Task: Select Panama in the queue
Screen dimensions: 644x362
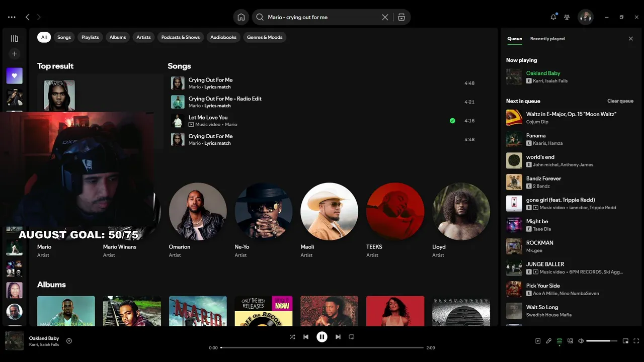Action: 570,139
